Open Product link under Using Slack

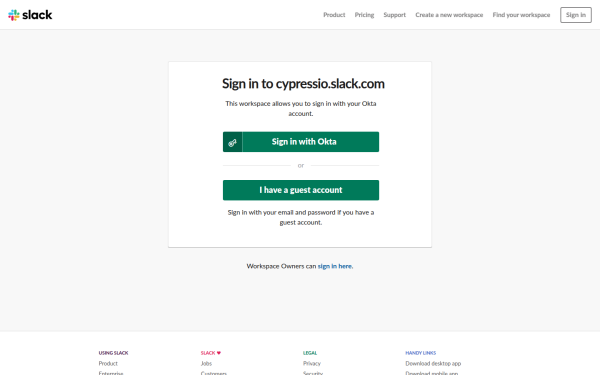[108, 364]
